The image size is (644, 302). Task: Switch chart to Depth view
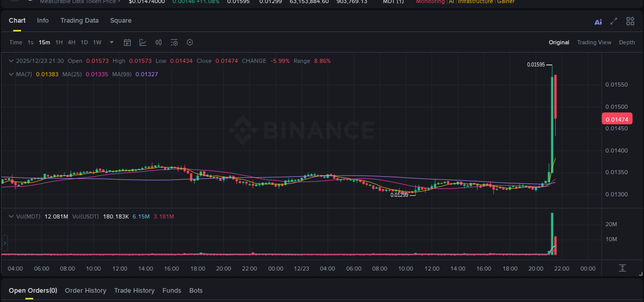[x=627, y=42]
